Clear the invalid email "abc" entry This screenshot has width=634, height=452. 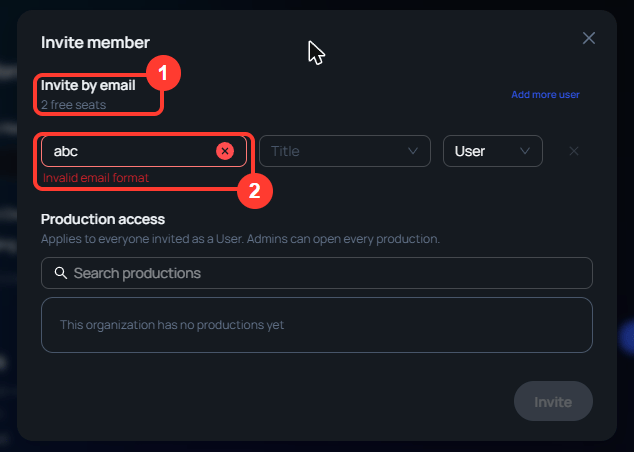[225, 151]
